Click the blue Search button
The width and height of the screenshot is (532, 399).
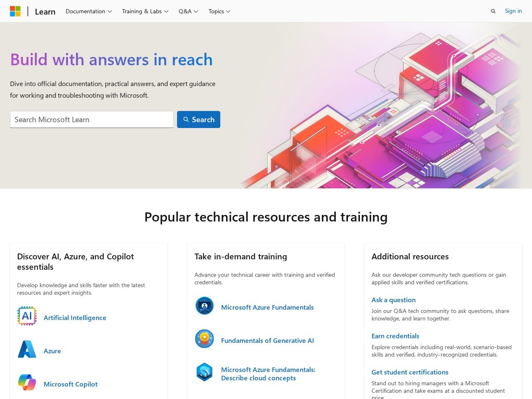[199, 120]
